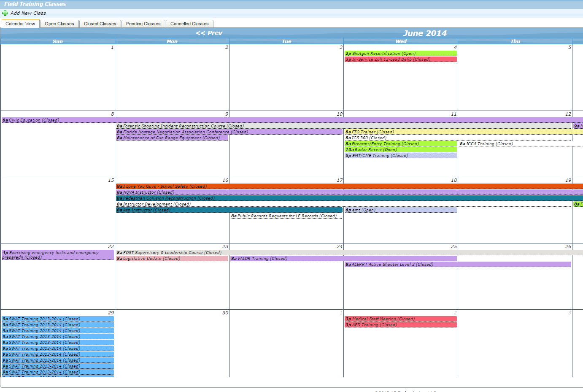Click the green plus Add New Class icon

click(5, 13)
